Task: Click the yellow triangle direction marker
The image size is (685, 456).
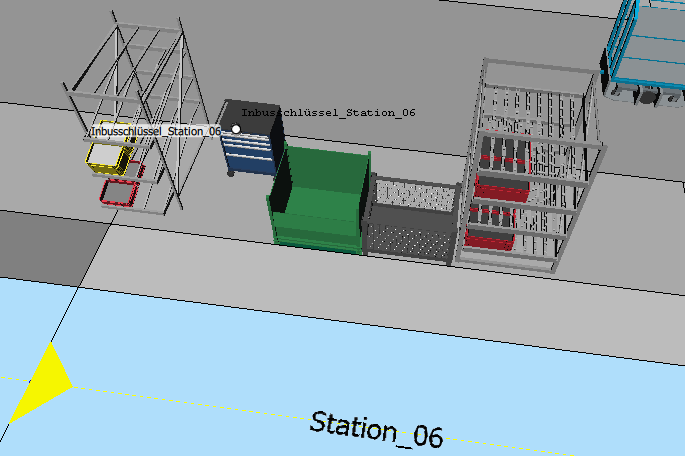Action: coord(41,383)
